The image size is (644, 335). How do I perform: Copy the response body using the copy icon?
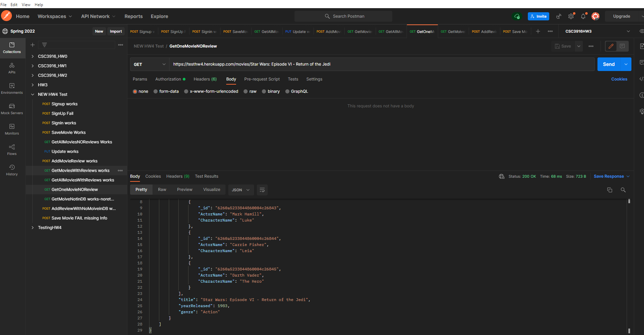click(x=610, y=190)
